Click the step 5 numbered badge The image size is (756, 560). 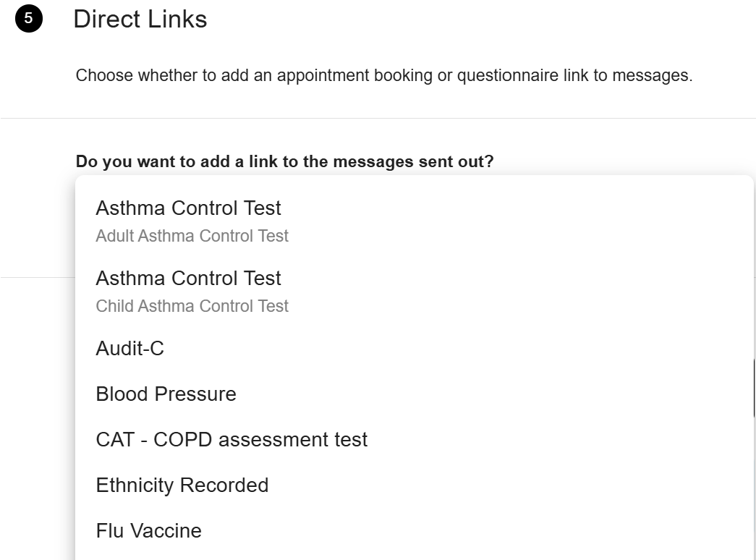(x=27, y=17)
